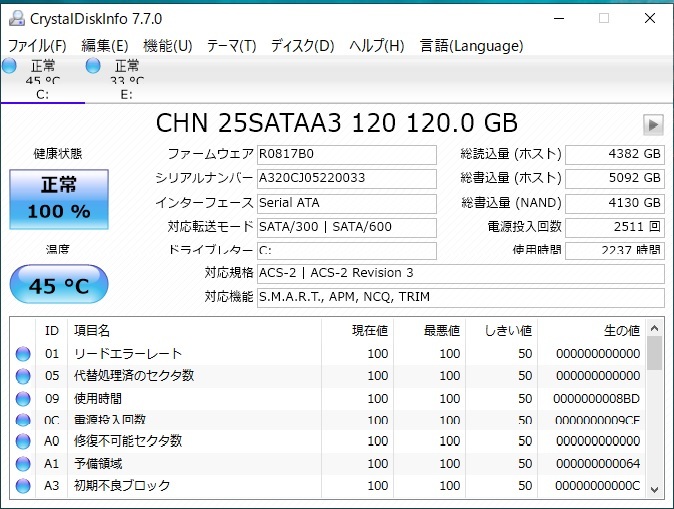Click the ACS-2 | ACS-2 Revision 3 field
674x509 pixels.
tap(461, 273)
